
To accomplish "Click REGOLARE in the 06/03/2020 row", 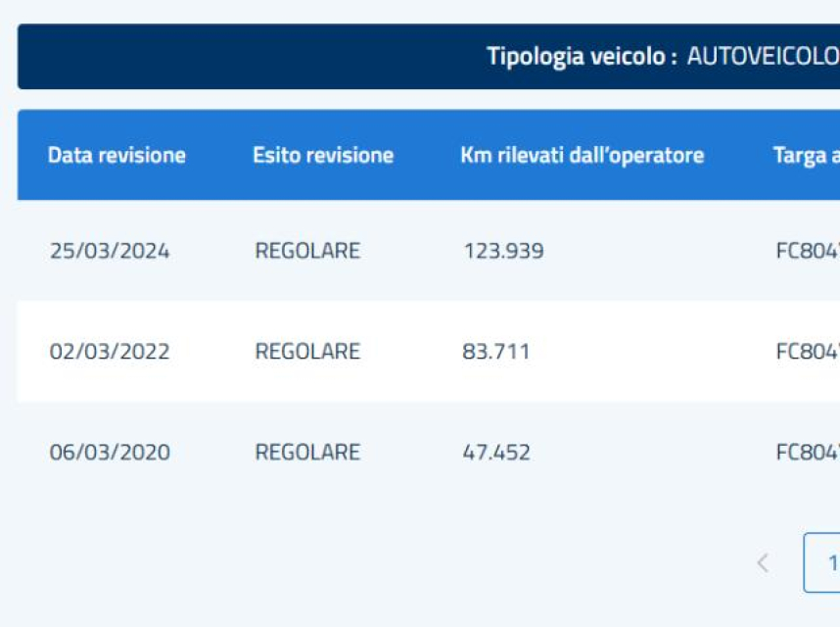I will tap(307, 452).
